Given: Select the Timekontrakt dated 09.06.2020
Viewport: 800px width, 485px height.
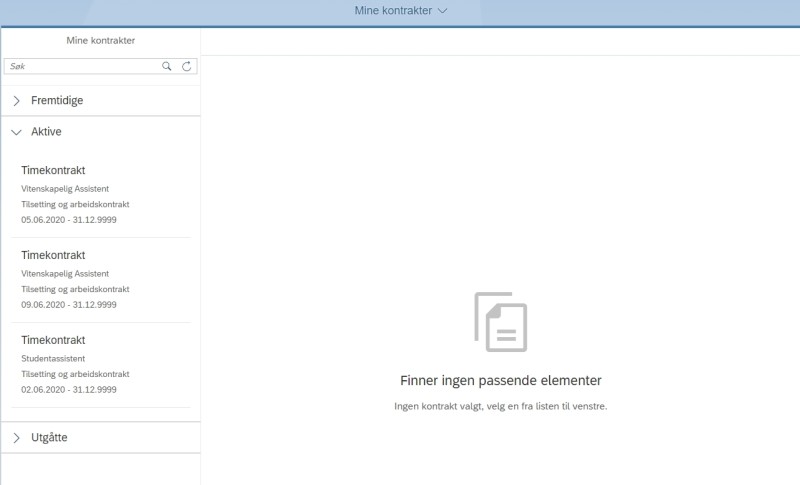Looking at the screenshot, I should click(x=101, y=280).
